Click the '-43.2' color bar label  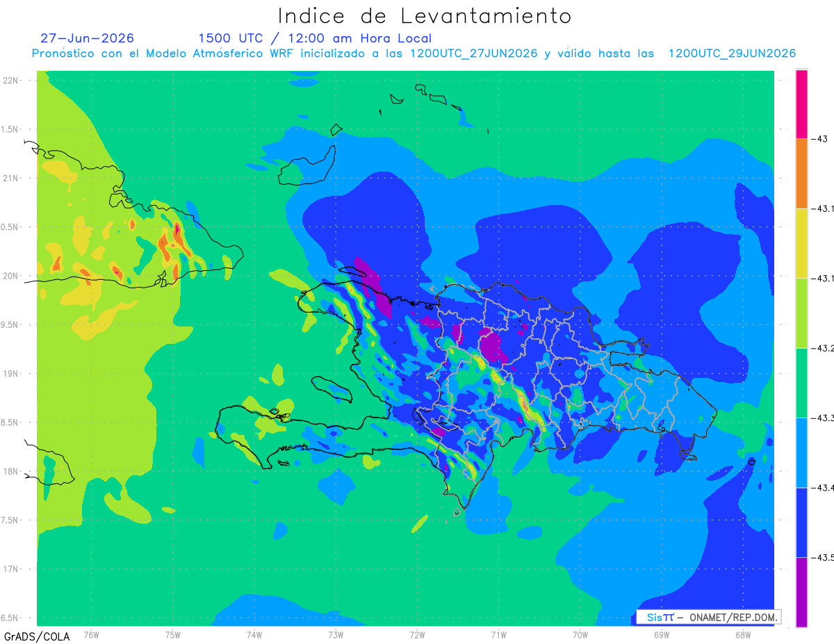(821, 348)
